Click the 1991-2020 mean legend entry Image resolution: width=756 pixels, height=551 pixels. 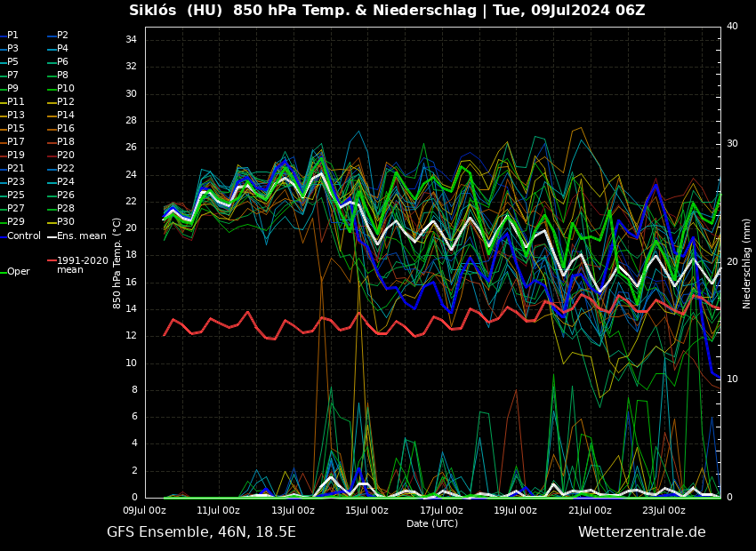coord(82,265)
